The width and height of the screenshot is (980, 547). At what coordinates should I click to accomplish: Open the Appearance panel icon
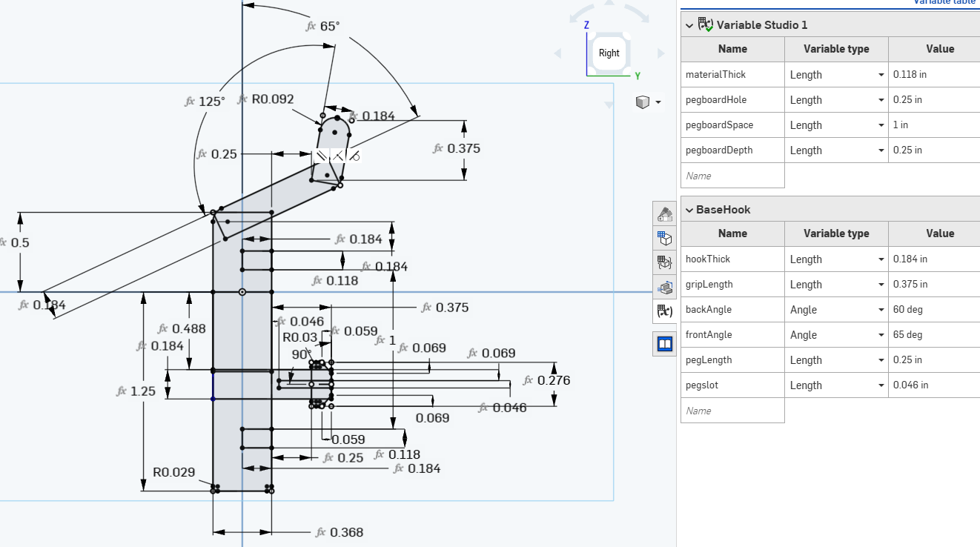point(665,214)
